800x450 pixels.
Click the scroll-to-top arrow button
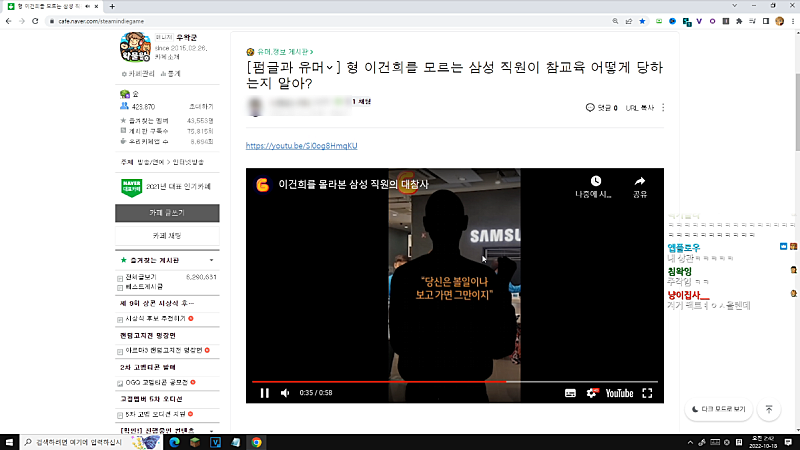coord(769,409)
